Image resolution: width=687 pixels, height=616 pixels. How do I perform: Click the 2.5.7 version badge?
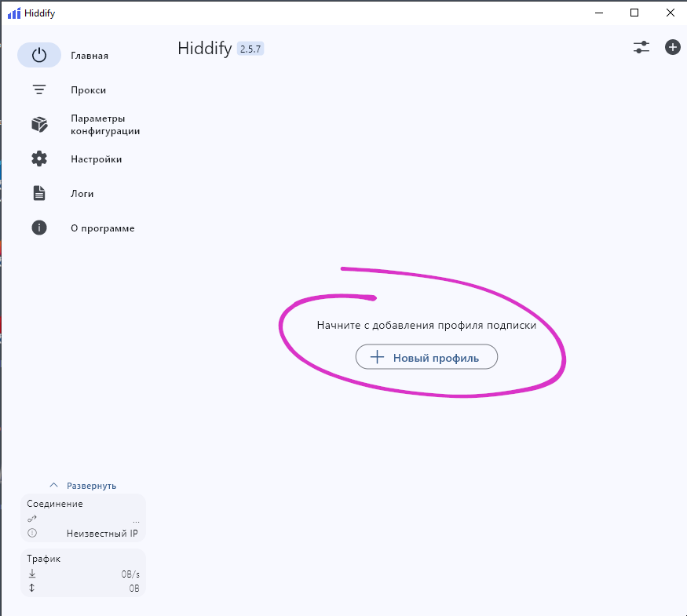pyautogui.click(x=251, y=49)
